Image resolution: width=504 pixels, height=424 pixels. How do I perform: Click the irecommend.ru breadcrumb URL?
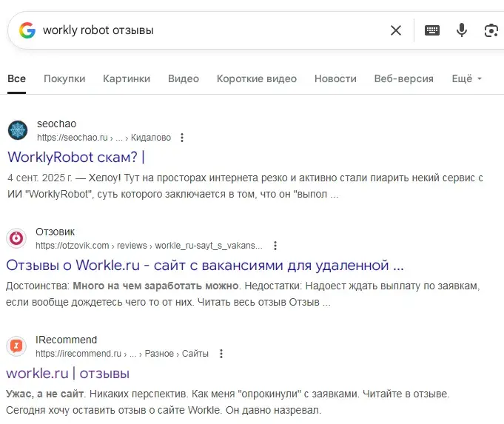(122, 354)
